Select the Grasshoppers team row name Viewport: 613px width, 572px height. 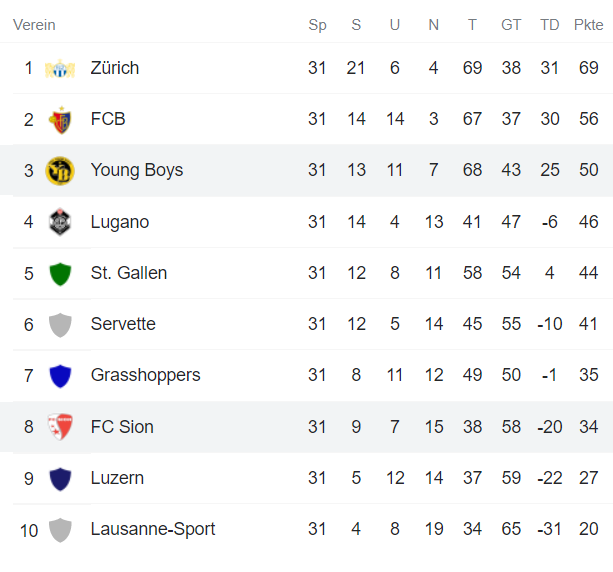145,375
